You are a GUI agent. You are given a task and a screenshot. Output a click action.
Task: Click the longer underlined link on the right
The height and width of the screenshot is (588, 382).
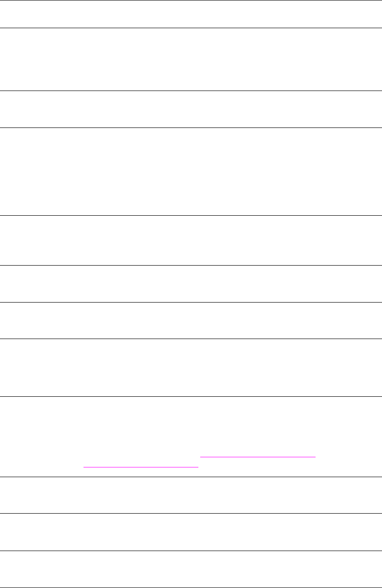257,456
